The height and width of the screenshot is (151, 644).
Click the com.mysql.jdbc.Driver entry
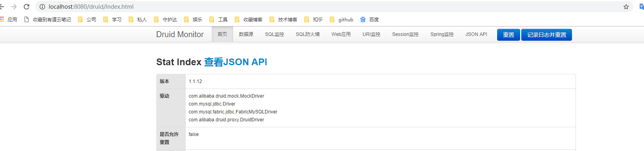(x=212, y=104)
